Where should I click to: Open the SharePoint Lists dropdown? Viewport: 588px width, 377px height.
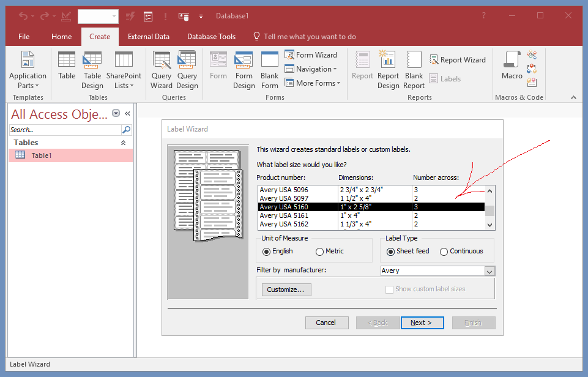coord(124,70)
